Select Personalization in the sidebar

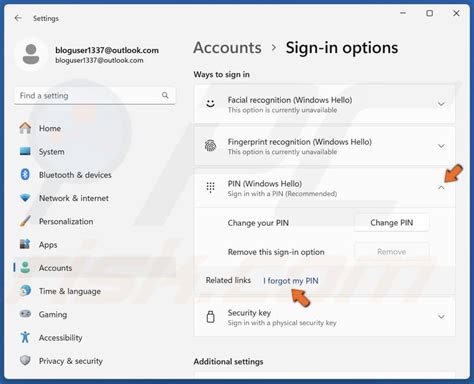coord(95,221)
